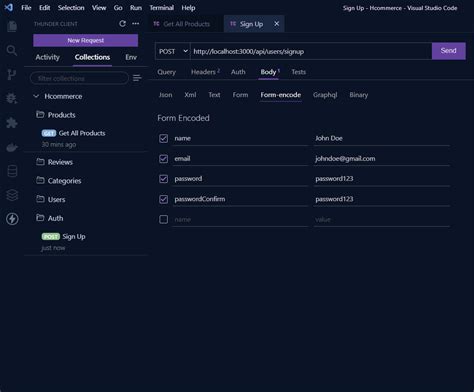This screenshot has height=392, width=474.
Task: Click the POST badge on Sign Up
Action: click(51, 237)
